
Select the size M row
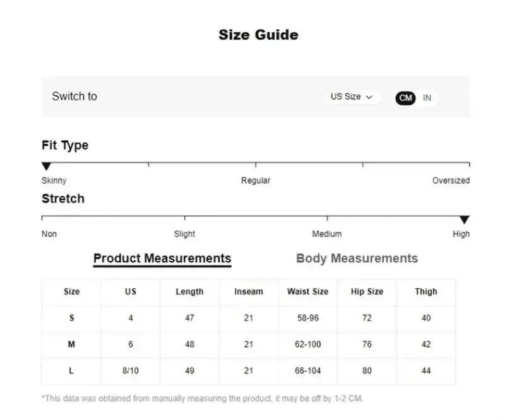click(71, 345)
